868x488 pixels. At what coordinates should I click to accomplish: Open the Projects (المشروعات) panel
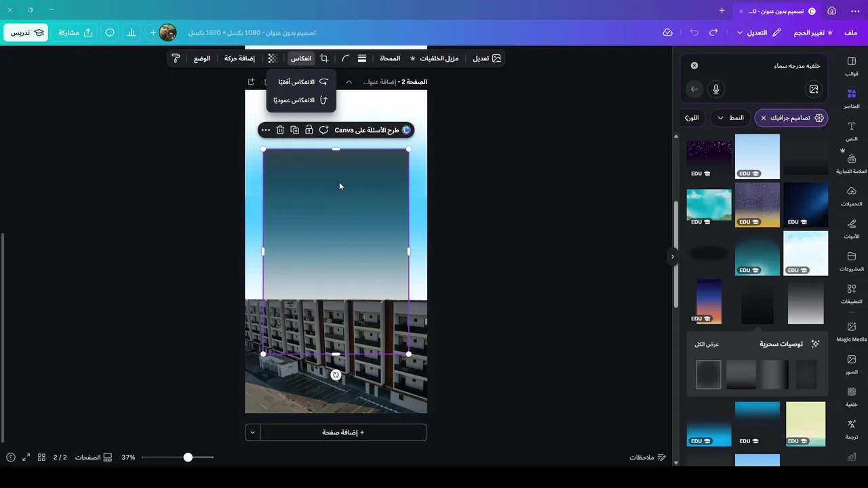[x=852, y=261]
